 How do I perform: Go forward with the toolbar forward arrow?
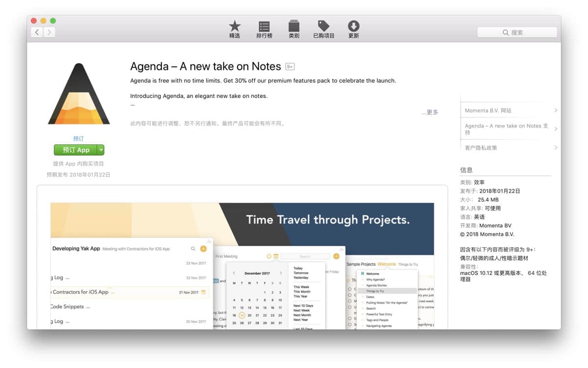49,32
